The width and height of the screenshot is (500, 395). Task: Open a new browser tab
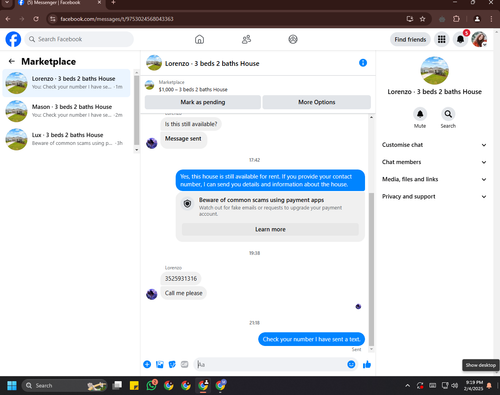[x=113, y=3]
